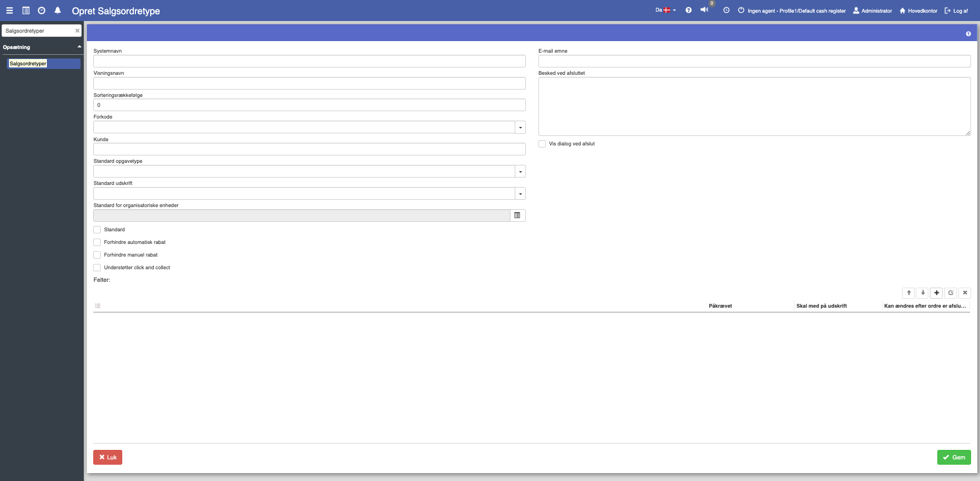
Task: Click the Besked ved afsluttet text area
Action: 754,106
